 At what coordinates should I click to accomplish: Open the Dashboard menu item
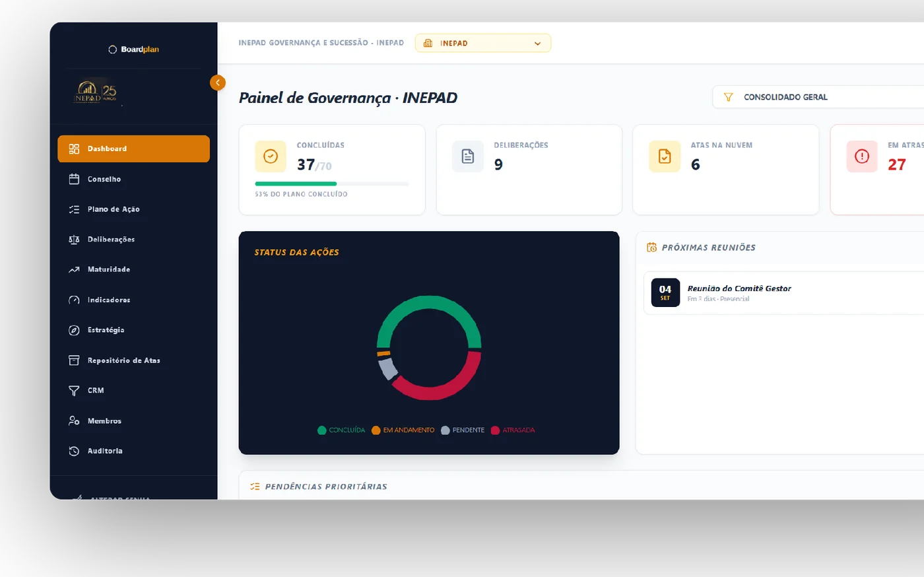[x=133, y=149]
